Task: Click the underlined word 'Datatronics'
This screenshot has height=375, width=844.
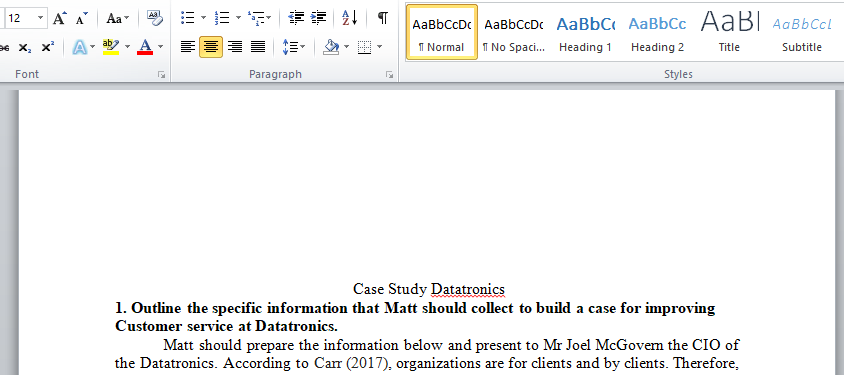Action: tap(468, 289)
